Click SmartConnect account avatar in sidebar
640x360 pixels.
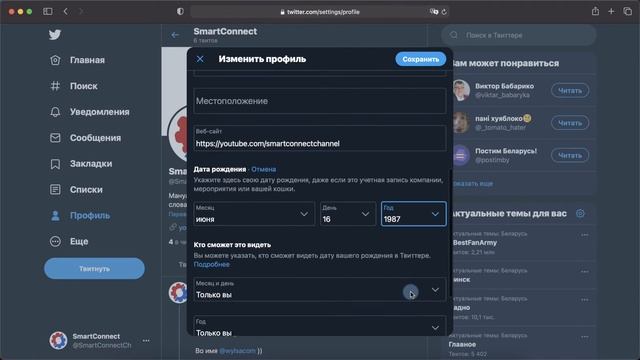click(58, 340)
